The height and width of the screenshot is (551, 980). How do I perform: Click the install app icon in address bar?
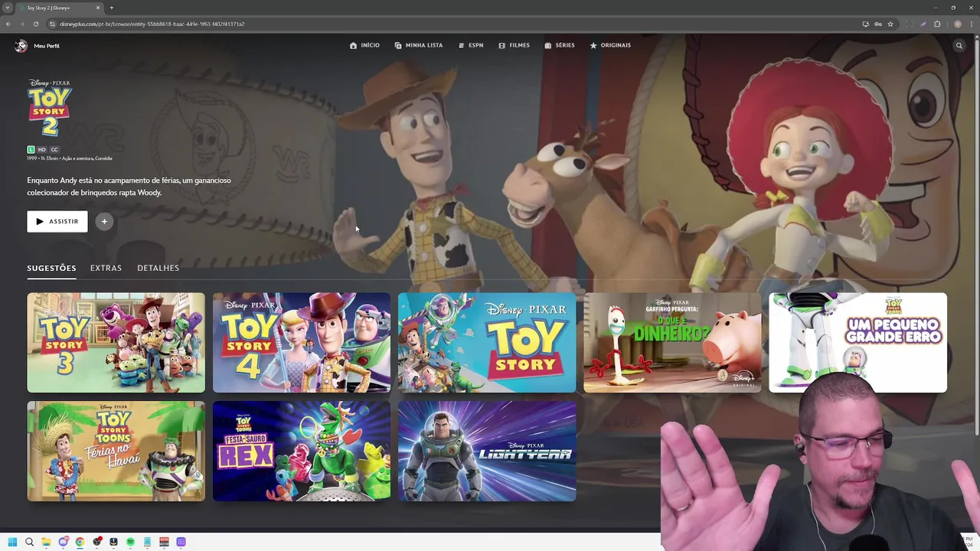point(865,24)
